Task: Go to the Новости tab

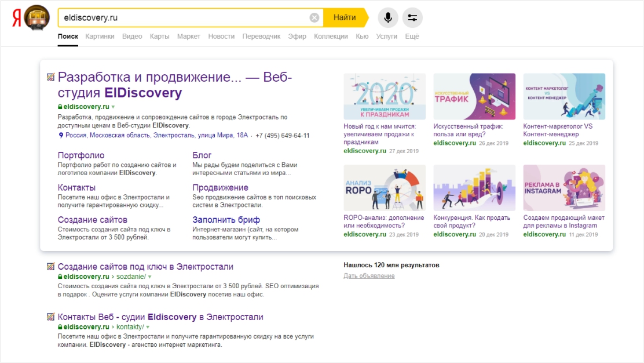Action: (221, 36)
